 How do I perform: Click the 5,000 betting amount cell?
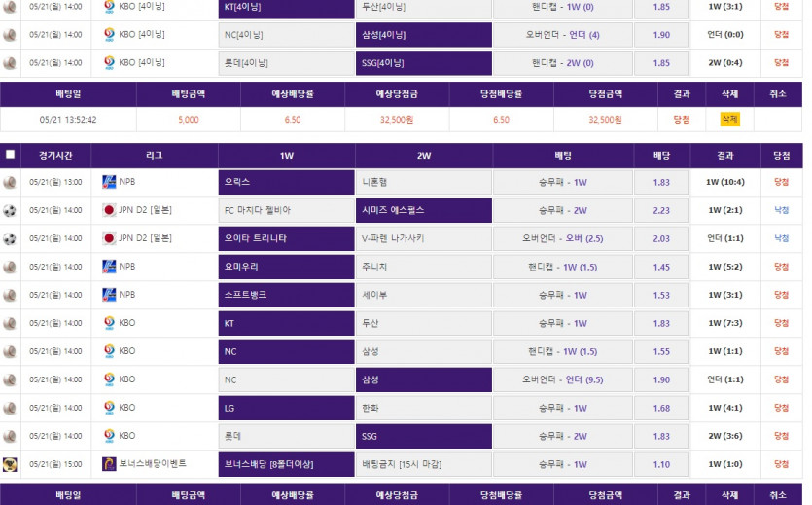189,120
